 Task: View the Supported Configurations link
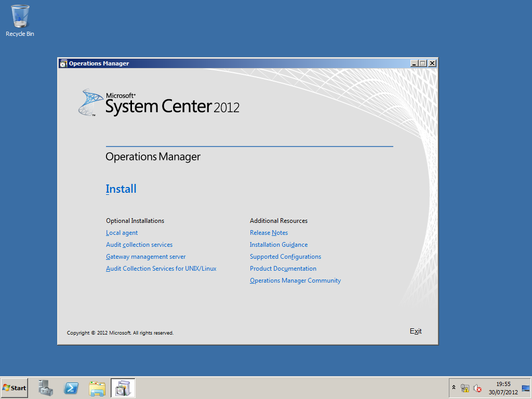coord(285,257)
